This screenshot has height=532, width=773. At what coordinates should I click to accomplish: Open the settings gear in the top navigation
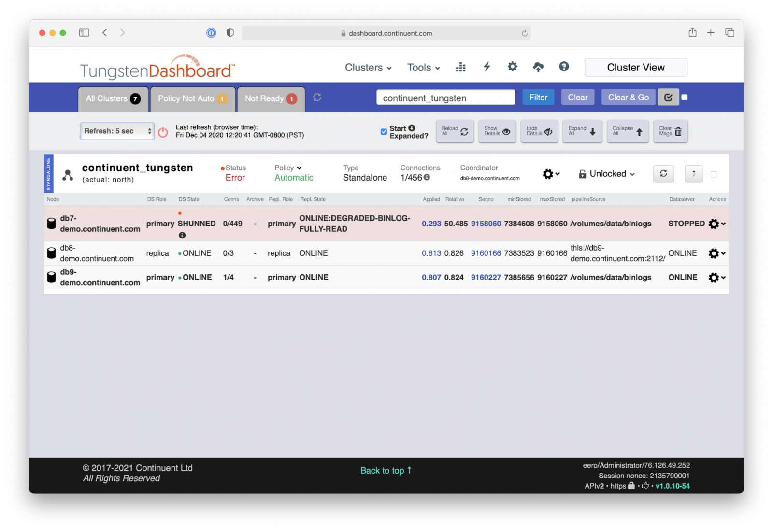click(513, 67)
